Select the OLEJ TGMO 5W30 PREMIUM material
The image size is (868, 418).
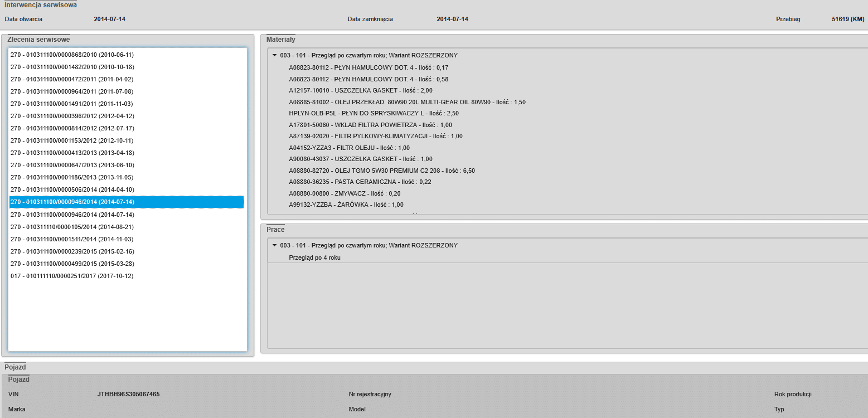pyautogui.click(x=382, y=171)
